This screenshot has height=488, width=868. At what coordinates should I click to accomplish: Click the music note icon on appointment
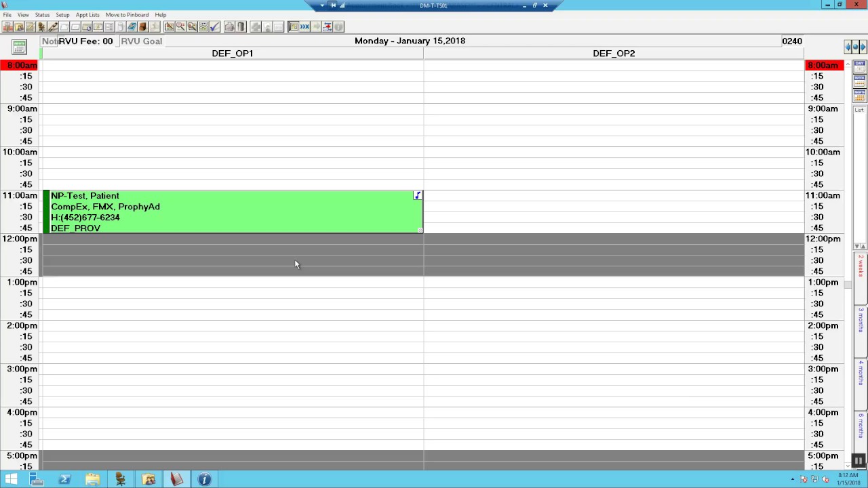(417, 196)
